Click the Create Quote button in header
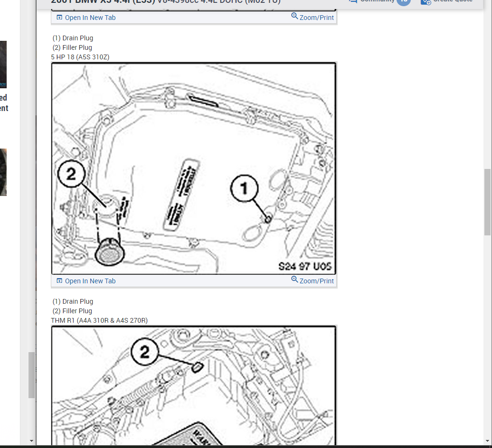The height and width of the screenshot is (448, 492). (447, 1)
